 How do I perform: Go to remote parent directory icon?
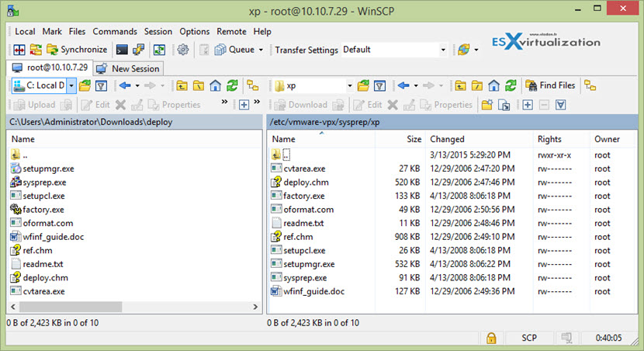point(460,85)
